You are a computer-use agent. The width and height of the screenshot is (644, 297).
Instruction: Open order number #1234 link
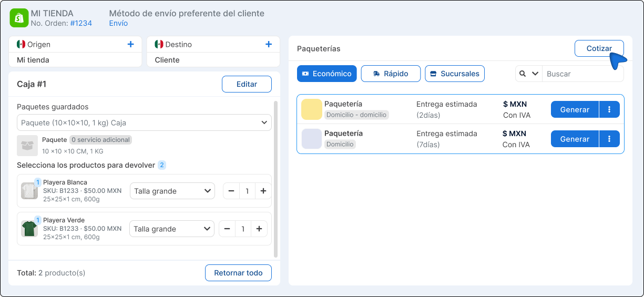81,23
